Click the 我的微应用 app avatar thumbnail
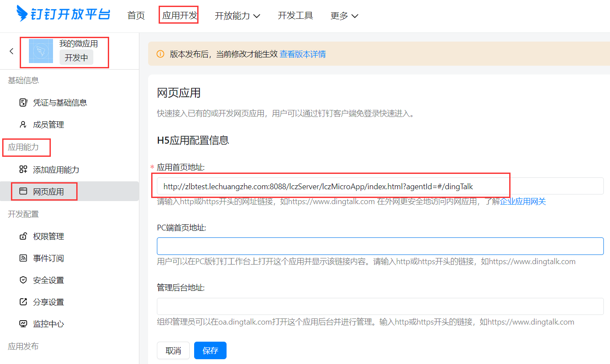610x364 pixels. (41, 51)
